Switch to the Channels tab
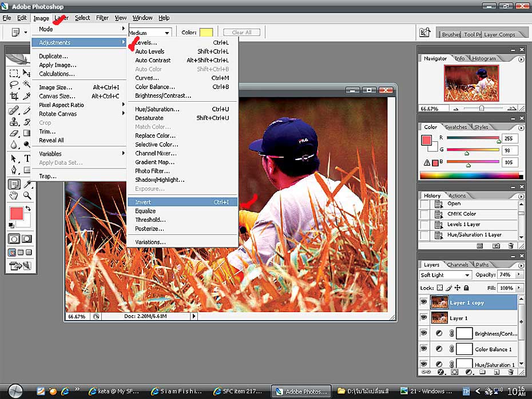Screen dimensions: 532x399 point(458,265)
